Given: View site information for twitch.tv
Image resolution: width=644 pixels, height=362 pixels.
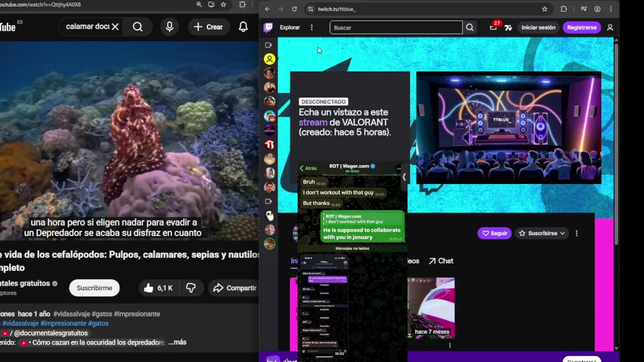Looking at the screenshot, I should [310, 9].
